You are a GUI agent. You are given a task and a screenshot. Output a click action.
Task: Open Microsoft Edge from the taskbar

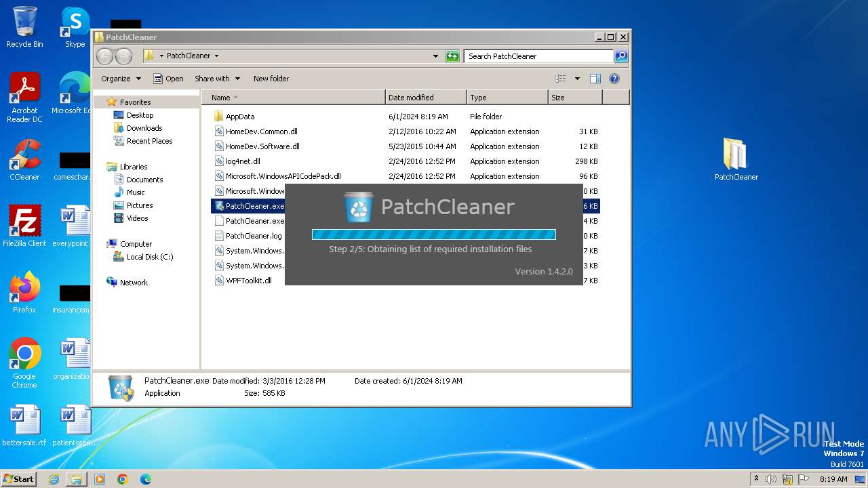tap(146, 479)
